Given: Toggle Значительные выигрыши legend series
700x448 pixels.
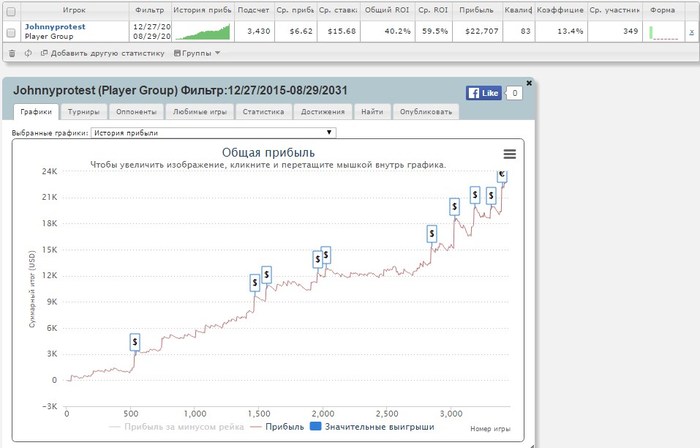Looking at the screenshot, I should coord(372,427).
